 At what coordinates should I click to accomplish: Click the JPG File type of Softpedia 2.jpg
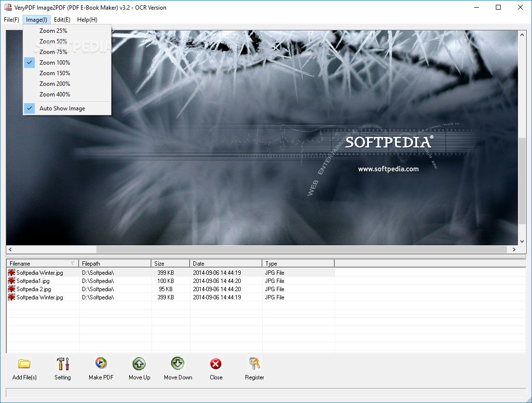click(x=275, y=289)
